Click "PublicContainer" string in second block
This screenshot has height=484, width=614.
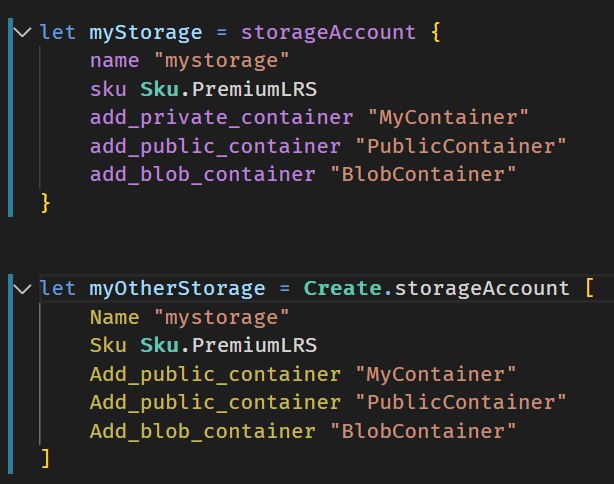pos(461,402)
